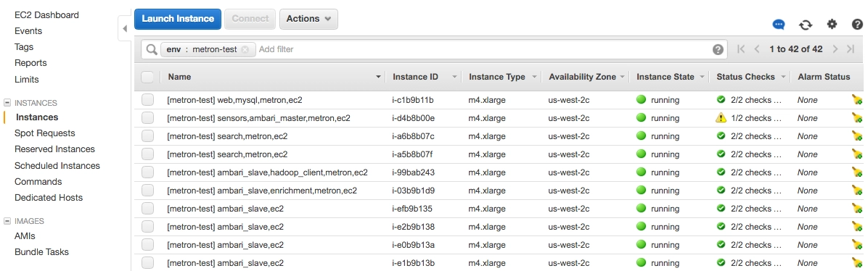Check the box for sensors,ambari_master,metron,ec2 instance
Screen dimensions: 868x271
(x=147, y=118)
